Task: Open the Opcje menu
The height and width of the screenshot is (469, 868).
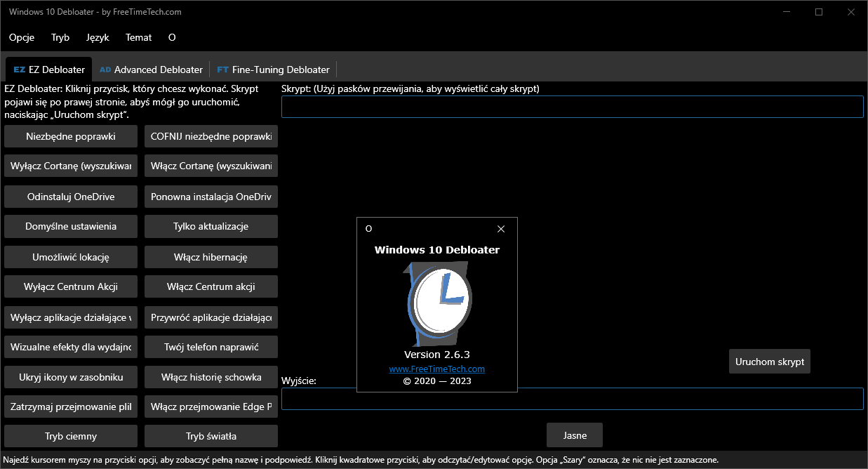Action: (22, 37)
